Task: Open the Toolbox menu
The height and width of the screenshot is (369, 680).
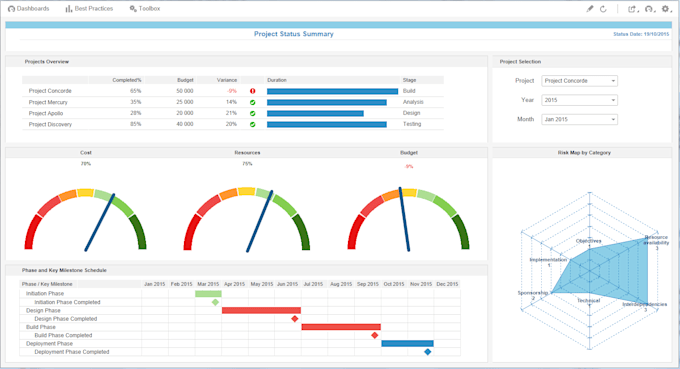Action: coord(145,9)
